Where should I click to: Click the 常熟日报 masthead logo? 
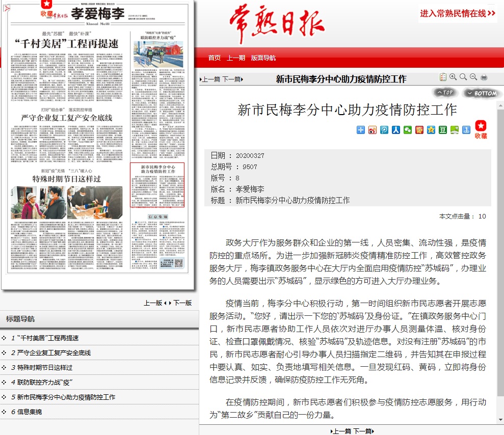tap(276, 23)
